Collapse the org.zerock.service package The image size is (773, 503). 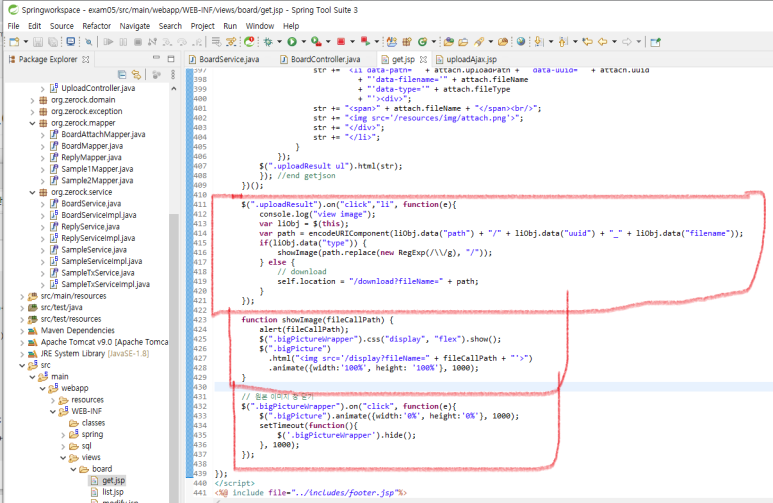(x=32, y=192)
